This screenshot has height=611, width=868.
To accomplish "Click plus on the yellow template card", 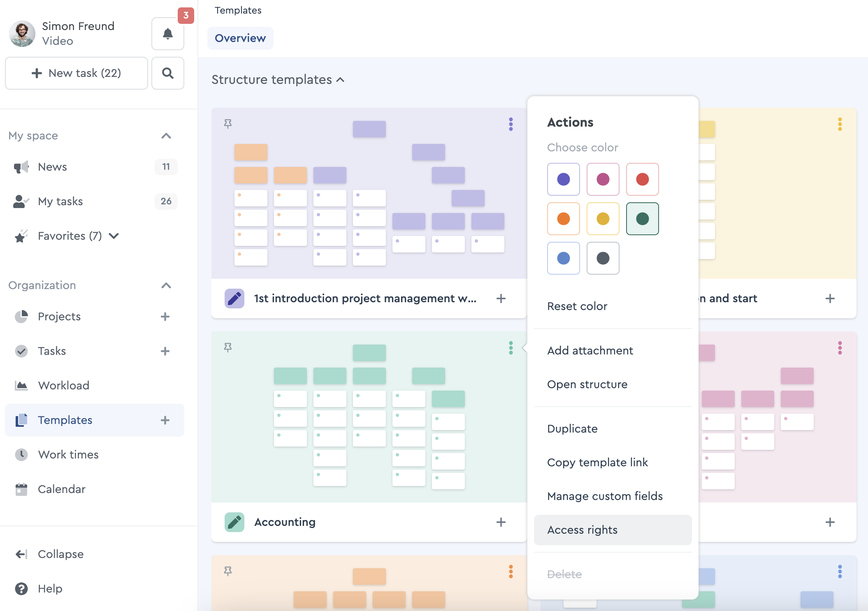I will [830, 299].
